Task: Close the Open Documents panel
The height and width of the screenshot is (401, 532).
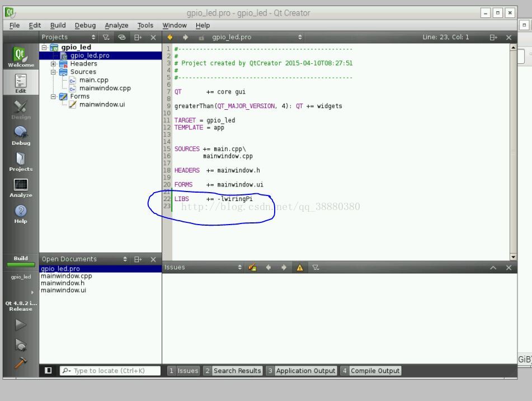Action: tap(153, 259)
